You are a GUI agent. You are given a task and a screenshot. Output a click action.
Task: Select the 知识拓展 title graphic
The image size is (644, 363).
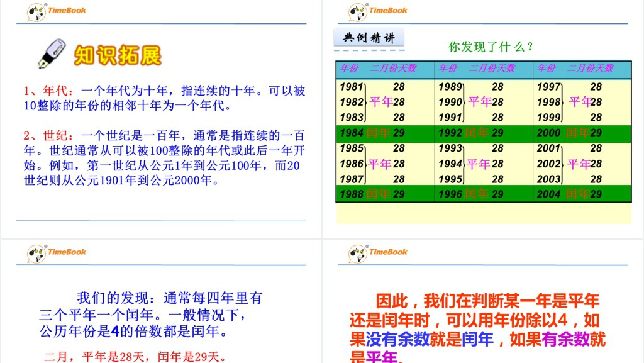coord(118,55)
